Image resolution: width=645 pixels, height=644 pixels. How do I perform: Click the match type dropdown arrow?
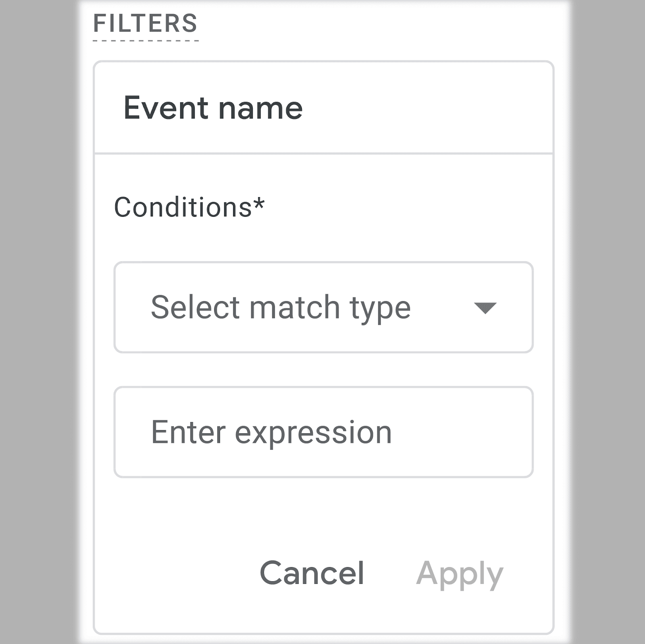click(485, 309)
